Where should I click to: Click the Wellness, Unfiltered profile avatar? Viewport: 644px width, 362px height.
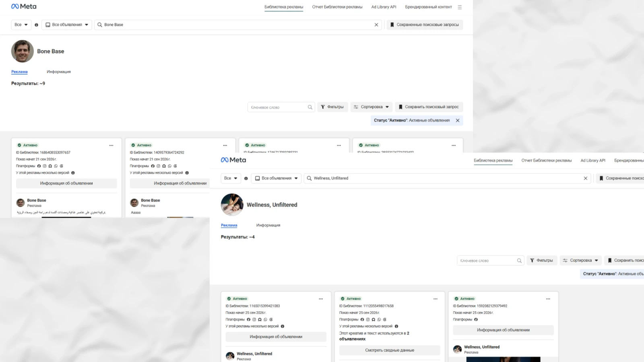click(232, 205)
